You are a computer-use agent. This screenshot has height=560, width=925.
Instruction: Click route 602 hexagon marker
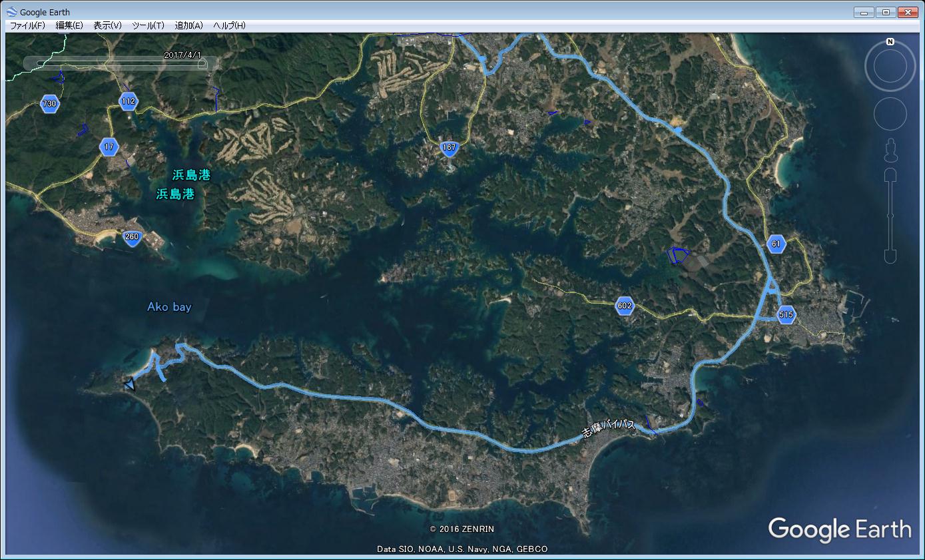[625, 306]
